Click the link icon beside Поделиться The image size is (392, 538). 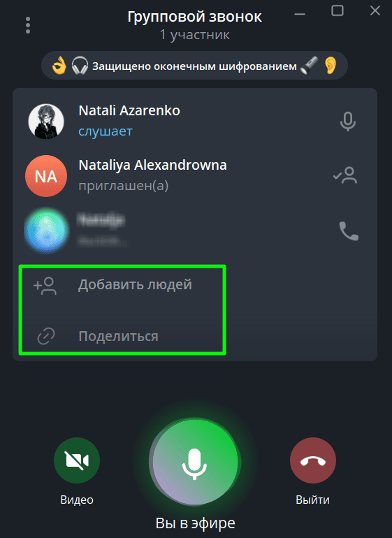pos(46,336)
